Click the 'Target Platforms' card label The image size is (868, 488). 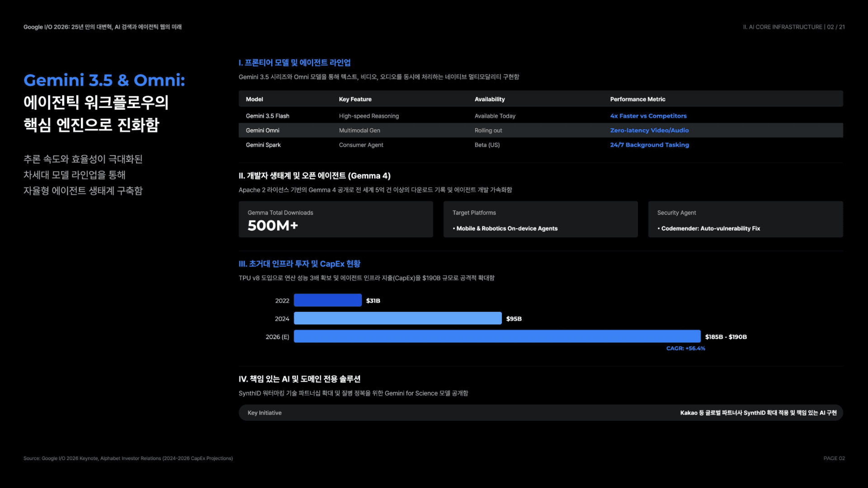tap(474, 213)
